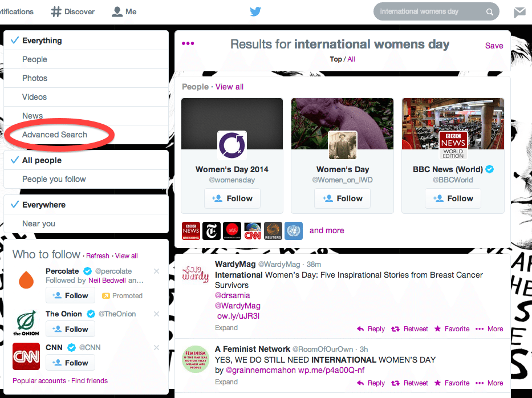Open The Onion avatar

click(x=26, y=323)
